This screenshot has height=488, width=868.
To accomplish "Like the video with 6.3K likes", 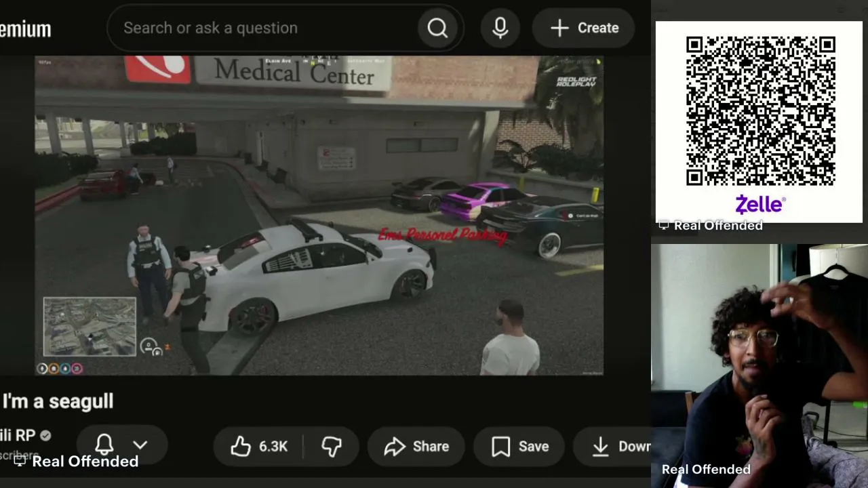I will 258,446.
